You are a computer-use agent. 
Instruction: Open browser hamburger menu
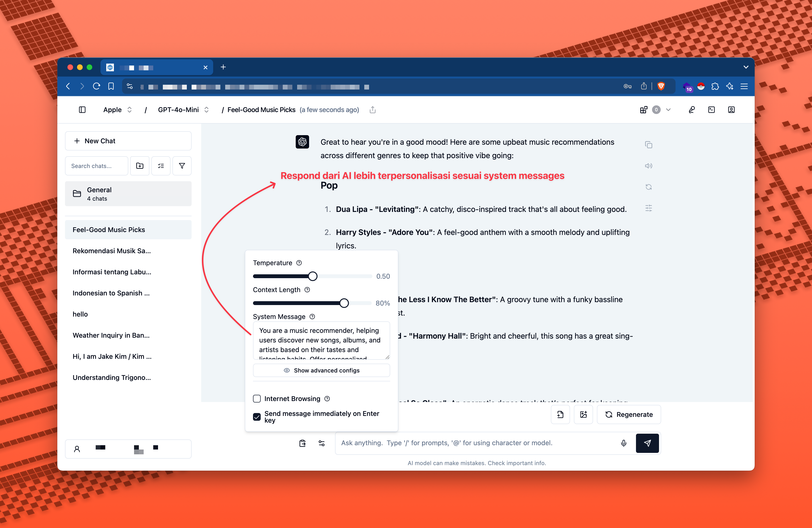(x=744, y=86)
